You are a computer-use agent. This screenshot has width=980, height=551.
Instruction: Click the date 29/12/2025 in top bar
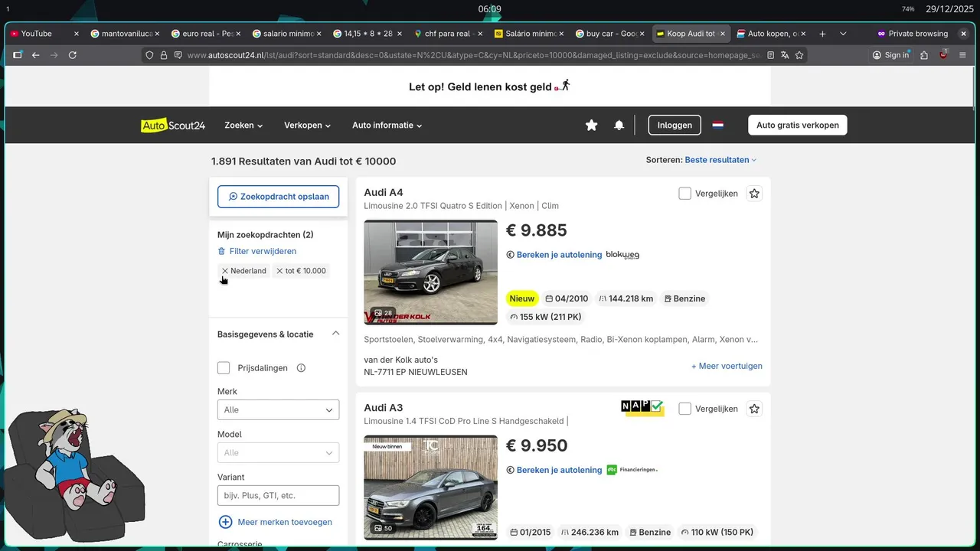point(949,9)
